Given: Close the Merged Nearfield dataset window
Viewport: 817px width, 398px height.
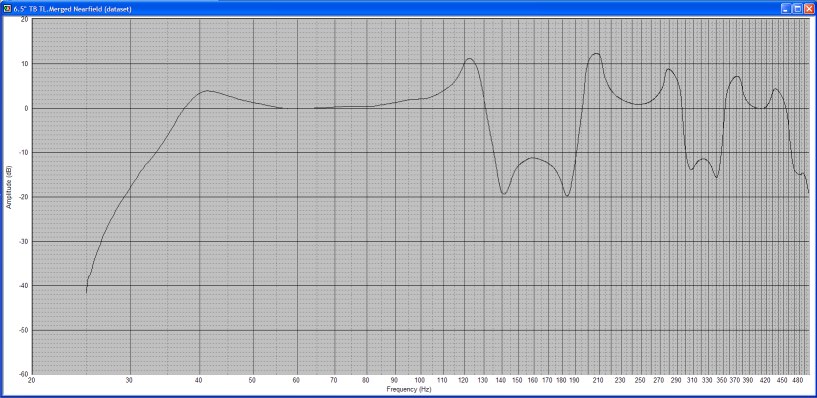Looking at the screenshot, I should click(808, 9).
